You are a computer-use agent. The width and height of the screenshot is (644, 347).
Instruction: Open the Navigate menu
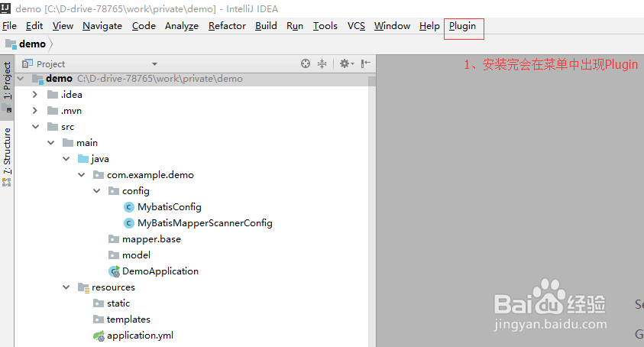tap(102, 26)
